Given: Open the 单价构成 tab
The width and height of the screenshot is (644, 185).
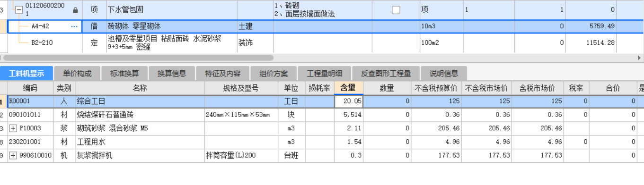Looking at the screenshot, I should (77, 74).
